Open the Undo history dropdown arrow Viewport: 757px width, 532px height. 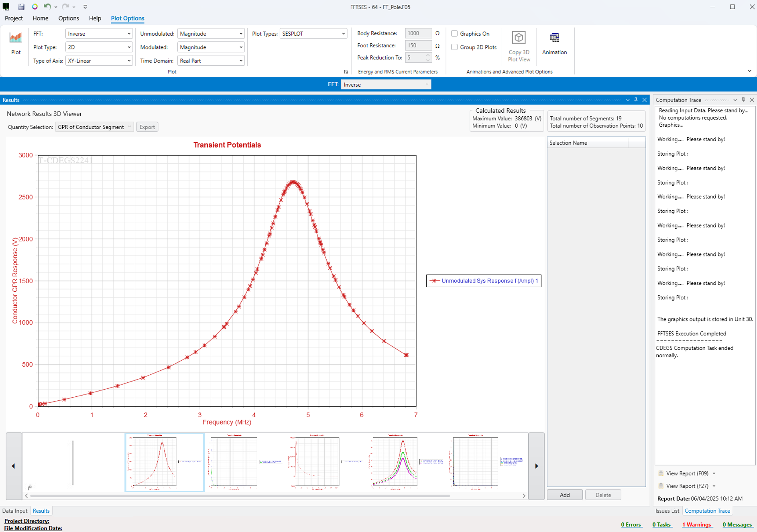pyautogui.click(x=56, y=7)
